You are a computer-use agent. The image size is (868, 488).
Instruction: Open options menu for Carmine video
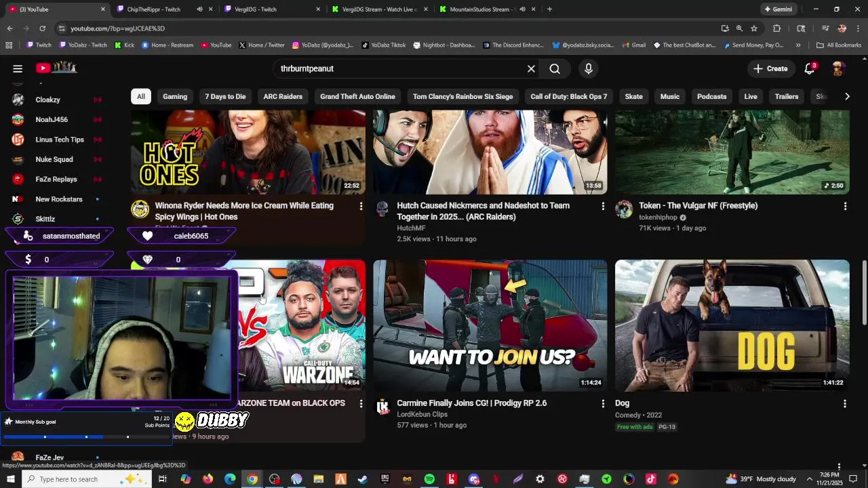pyautogui.click(x=603, y=403)
